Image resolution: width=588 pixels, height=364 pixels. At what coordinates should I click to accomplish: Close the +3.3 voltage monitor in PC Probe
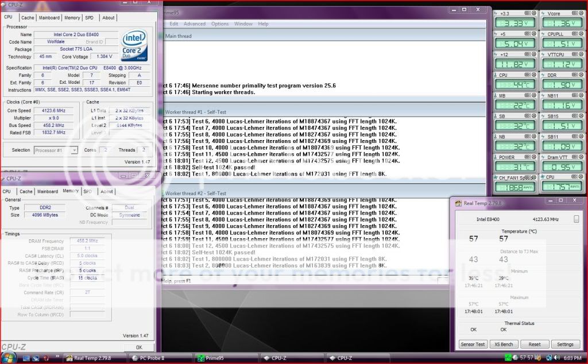[534, 13]
